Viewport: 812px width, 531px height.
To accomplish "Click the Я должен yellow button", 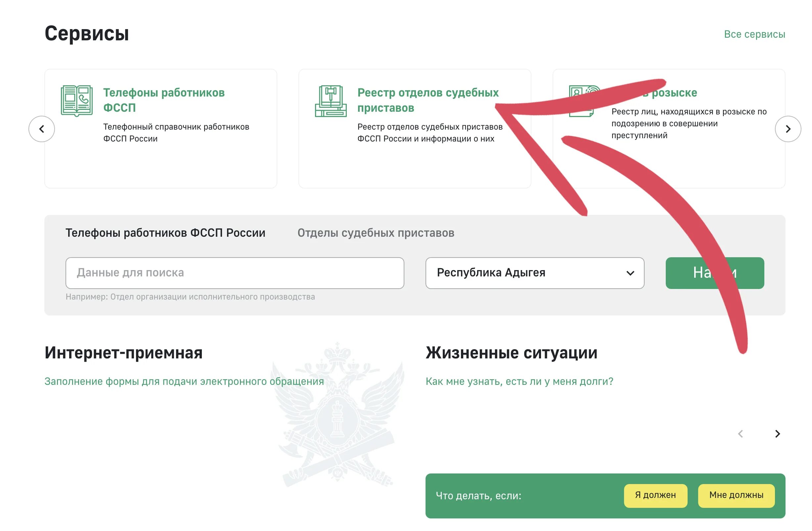I will [655, 495].
